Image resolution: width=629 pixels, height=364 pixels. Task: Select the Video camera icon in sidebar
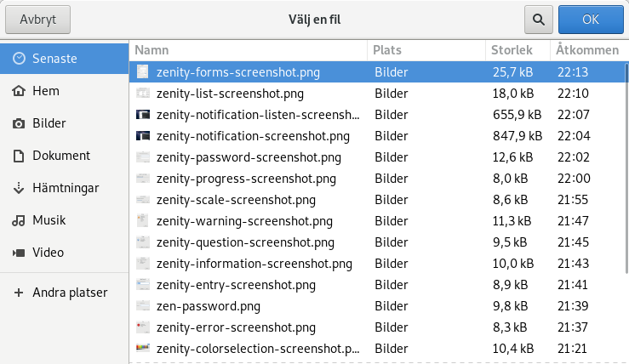click(18, 253)
